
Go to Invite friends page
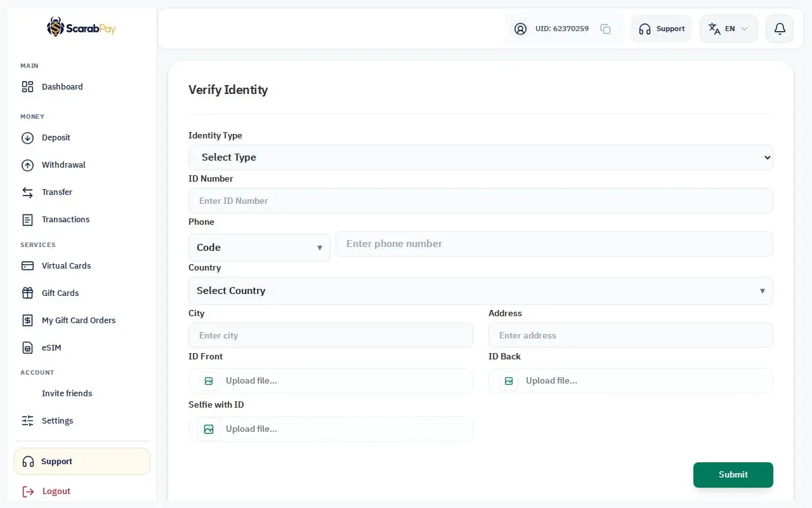tap(67, 394)
